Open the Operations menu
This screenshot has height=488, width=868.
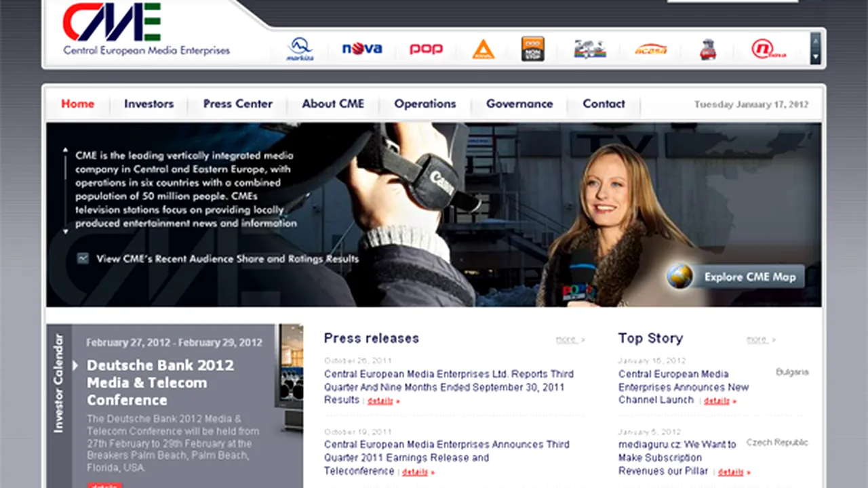(x=425, y=104)
